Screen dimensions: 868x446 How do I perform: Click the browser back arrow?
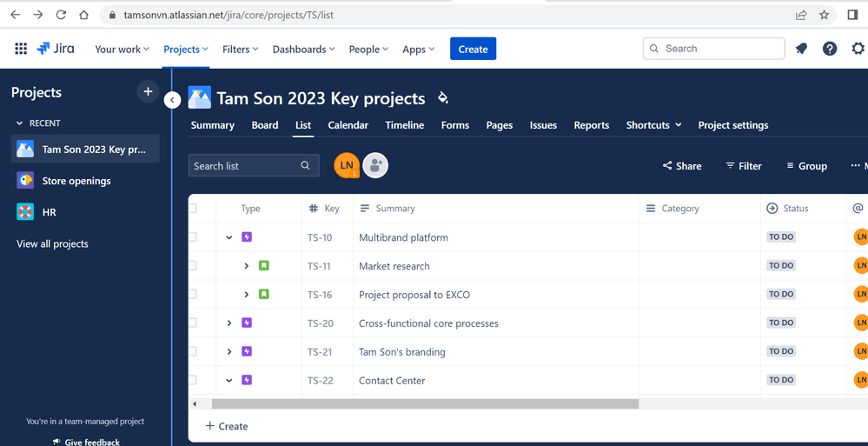pos(15,15)
